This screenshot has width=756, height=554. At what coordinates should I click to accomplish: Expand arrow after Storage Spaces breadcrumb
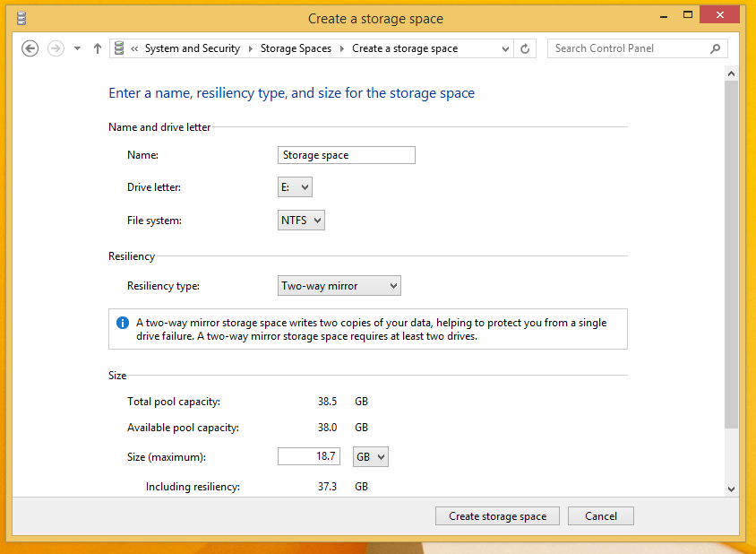click(x=342, y=48)
